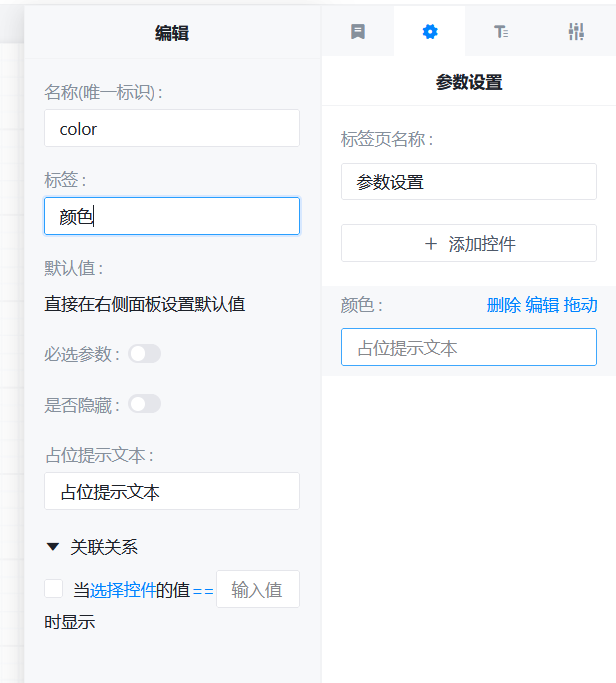The width and height of the screenshot is (616, 683).
Task: Check the 当选择控件的值 condition checkbox
Action: (x=54, y=589)
